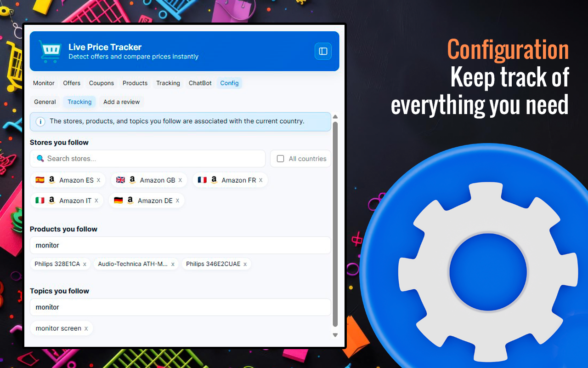This screenshot has width=588, height=368.
Task: Click the Amazon icon on the Amazon FR chip
Action: pos(214,180)
